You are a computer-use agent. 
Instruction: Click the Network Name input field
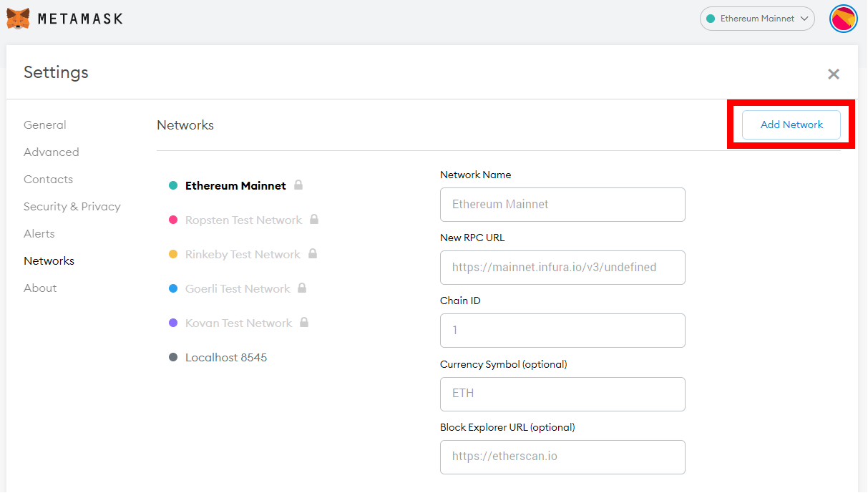[562, 205]
